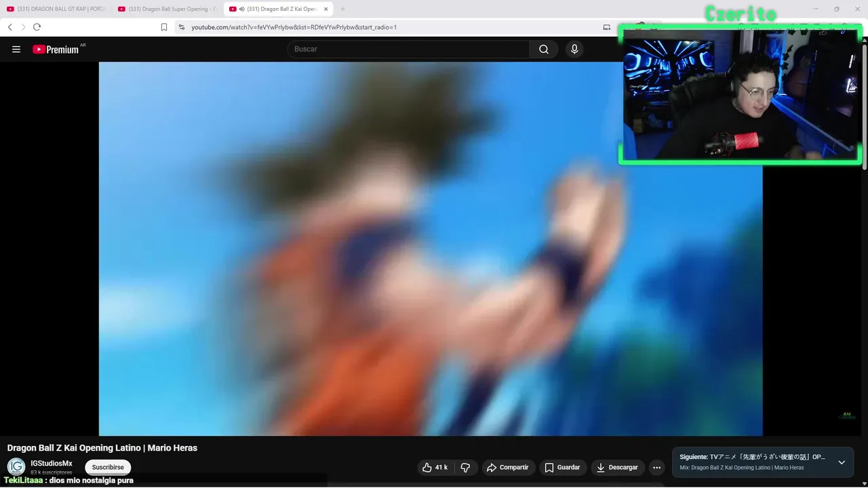Click the 83 k suscriptores text
Viewport: 868px width, 488px height.
52,472
